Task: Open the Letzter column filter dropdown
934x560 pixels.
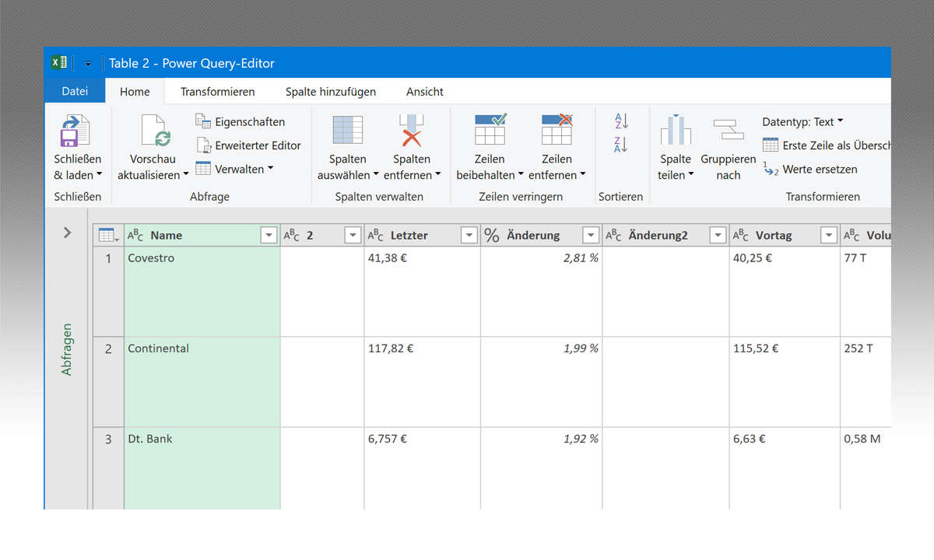Action: (469, 235)
